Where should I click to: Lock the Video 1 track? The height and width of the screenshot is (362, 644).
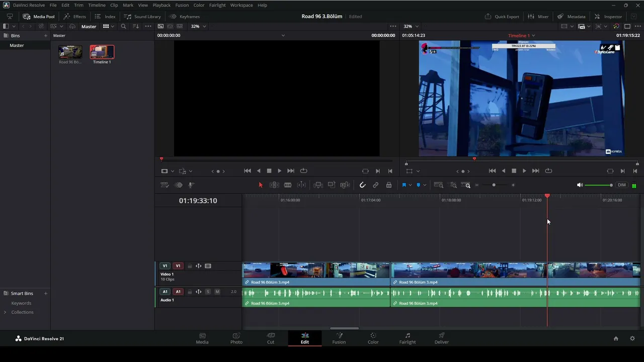pyautogui.click(x=190, y=266)
